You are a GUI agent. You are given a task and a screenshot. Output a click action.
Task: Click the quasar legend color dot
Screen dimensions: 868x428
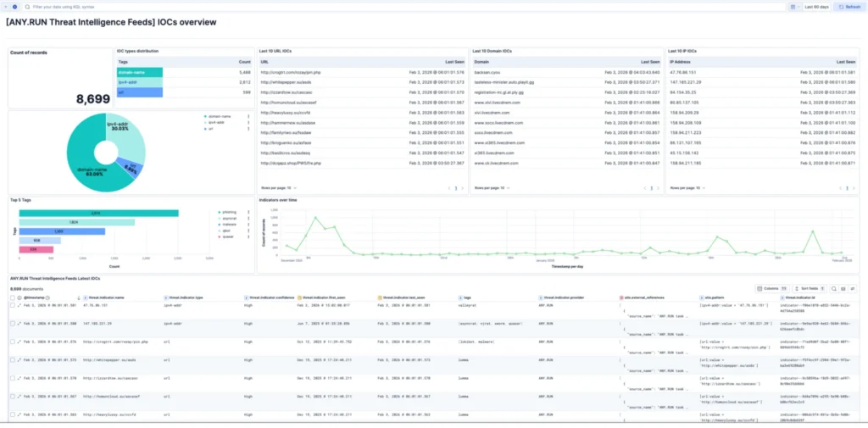pyautogui.click(x=220, y=236)
